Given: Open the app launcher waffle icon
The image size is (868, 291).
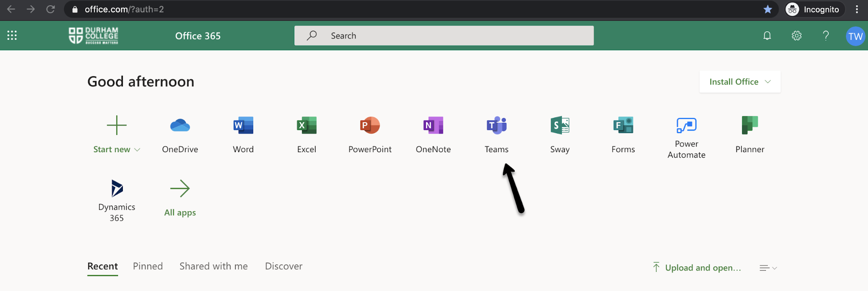Looking at the screenshot, I should [12, 36].
